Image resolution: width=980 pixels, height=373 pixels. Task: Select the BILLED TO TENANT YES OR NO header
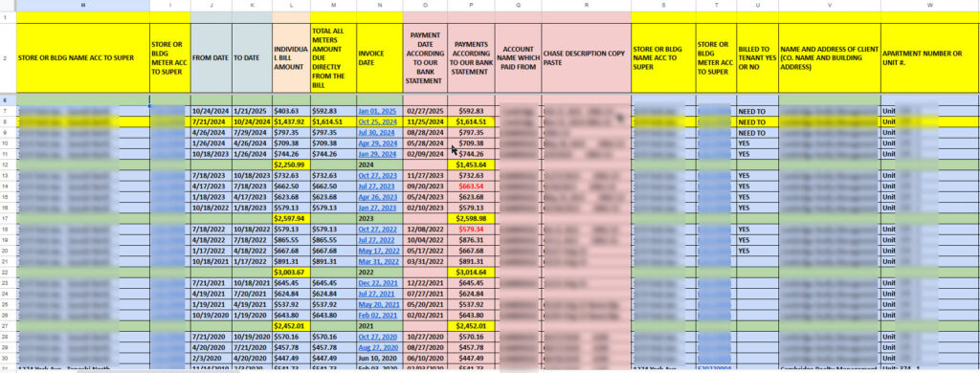pyautogui.click(x=758, y=58)
